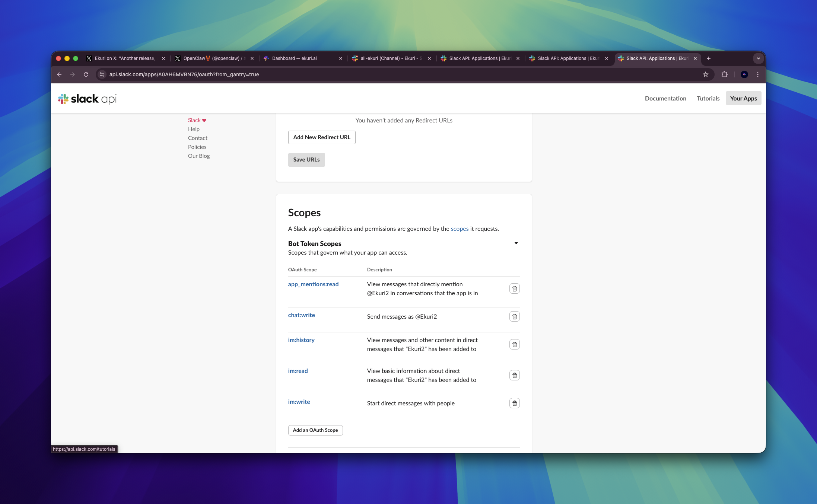The height and width of the screenshot is (504, 817).
Task: Switch to all-ekuri Channel tab
Action: (390, 58)
